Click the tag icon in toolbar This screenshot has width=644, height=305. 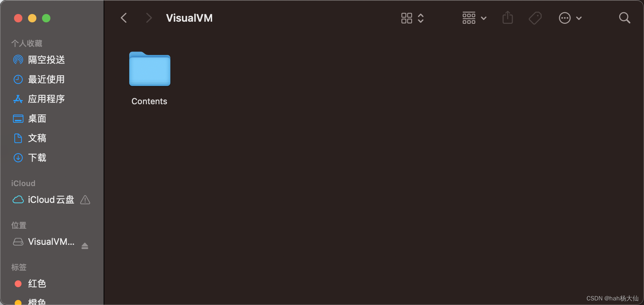[x=535, y=18]
